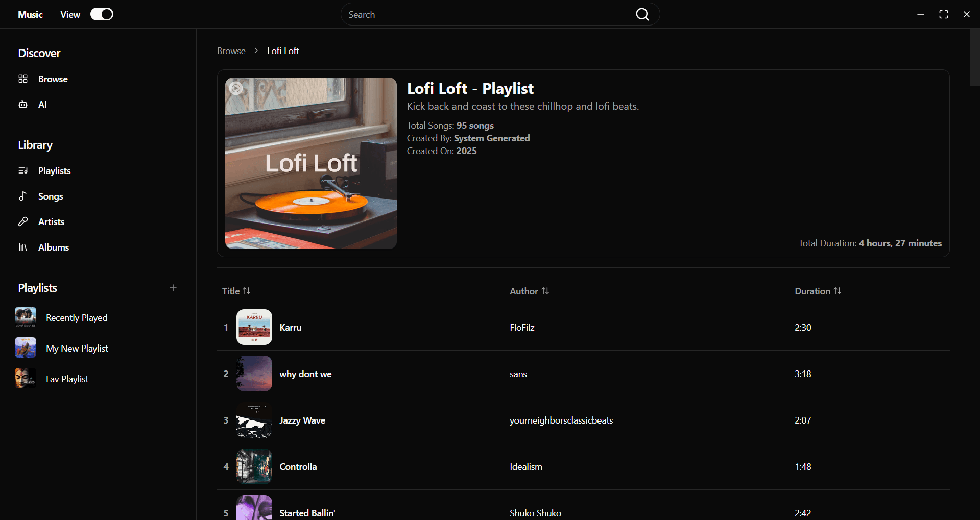Click the search magnifier icon
This screenshot has height=520, width=980.
pyautogui.click(x=642, y=15)
